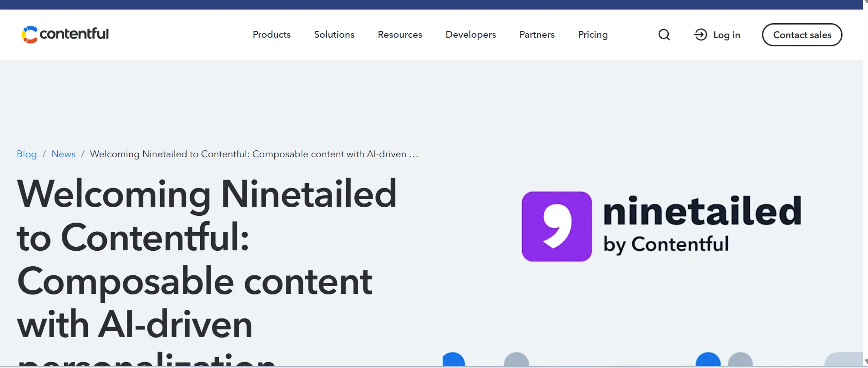
Task: Click the Contentful logo
Action: 65,35
